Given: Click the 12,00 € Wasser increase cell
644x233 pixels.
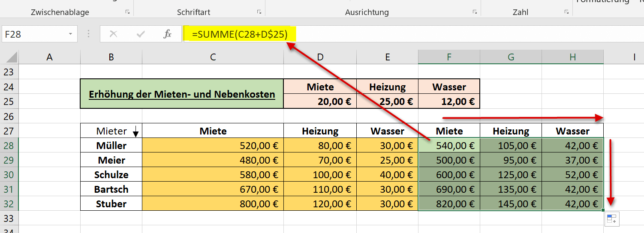Looking at the screenshot, I should 449,102.
